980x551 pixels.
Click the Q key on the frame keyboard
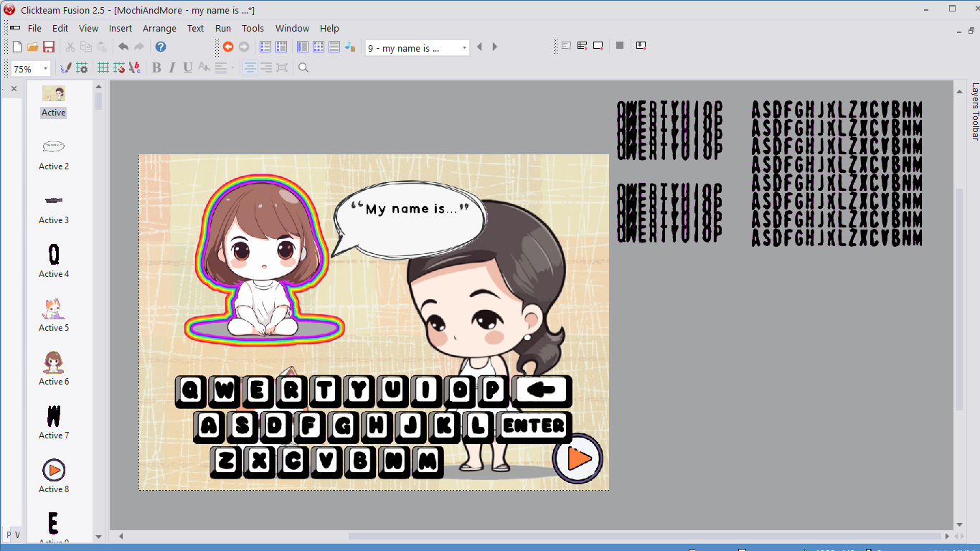pos(191,391)
